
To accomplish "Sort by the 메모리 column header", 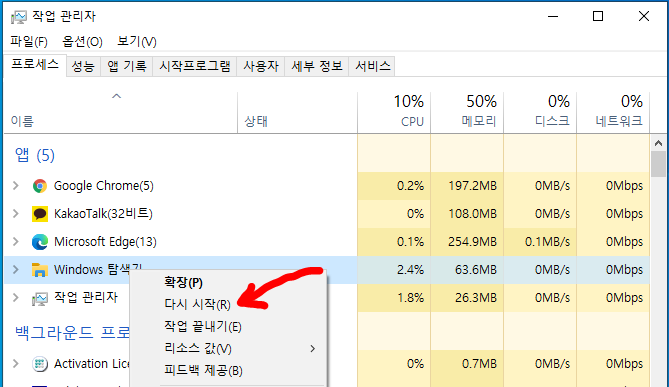I will tap(467, 112).
